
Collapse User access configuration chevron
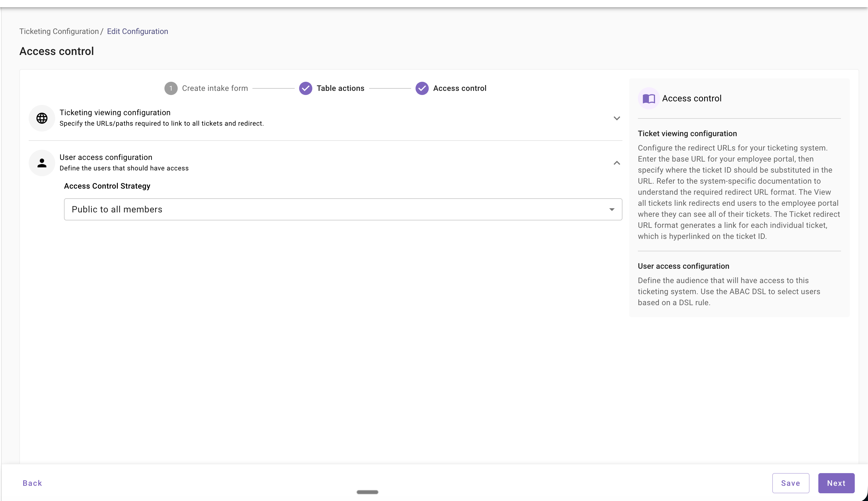(x=617, y=163)
